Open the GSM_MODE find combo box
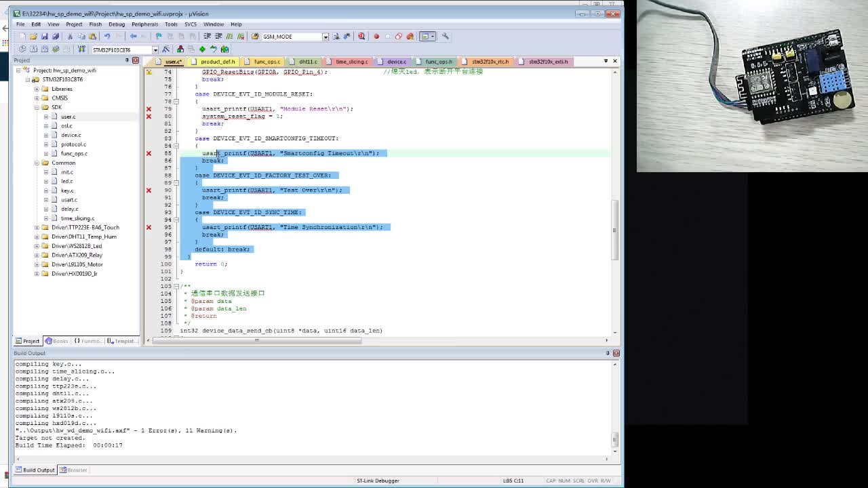The width and height of the screenshot is (868, 488). pyautogui.click(x=325, y=37)
